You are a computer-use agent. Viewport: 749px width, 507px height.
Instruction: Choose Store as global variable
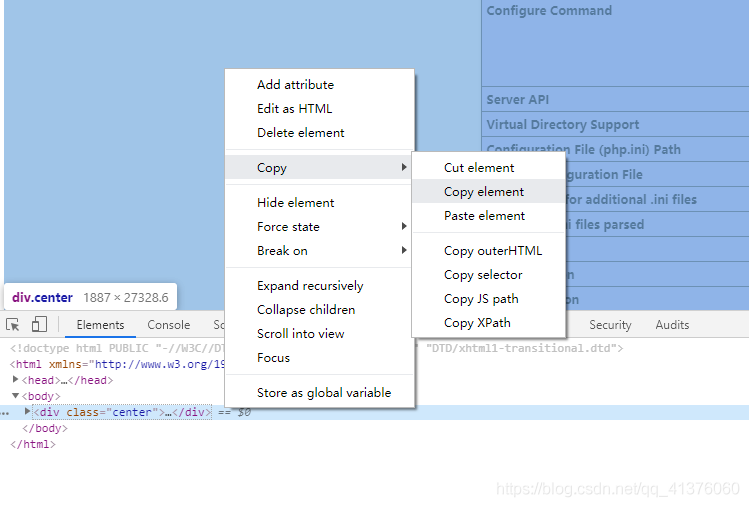pos(319,393)
